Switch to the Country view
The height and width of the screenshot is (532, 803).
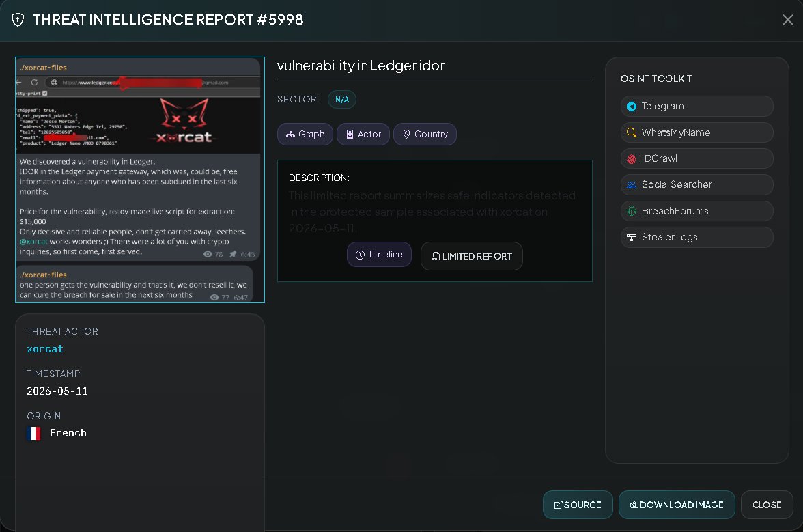click(425, 134)
